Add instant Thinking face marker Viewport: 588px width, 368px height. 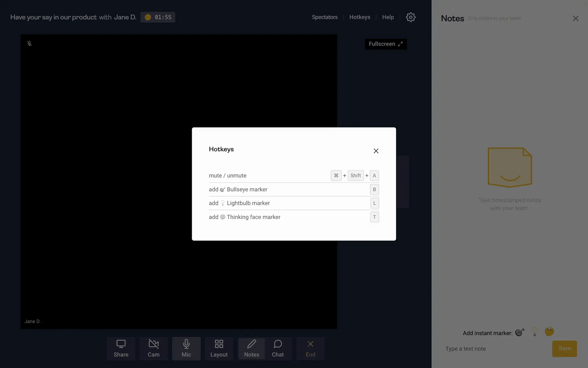pyautogui.click(x=549, y=332)
